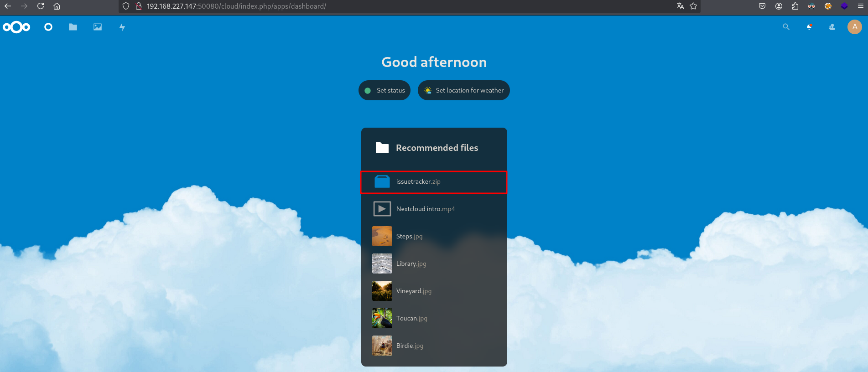
Task: Open the Files app folder icon
Action: pos(73,27)
